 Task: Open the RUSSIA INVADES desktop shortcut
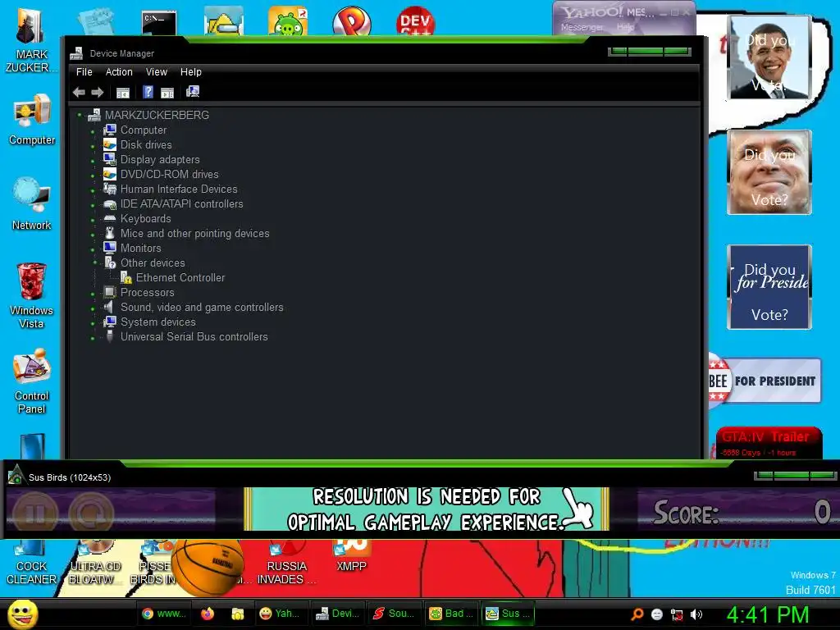pyautogui.click(x=286, y=564)
